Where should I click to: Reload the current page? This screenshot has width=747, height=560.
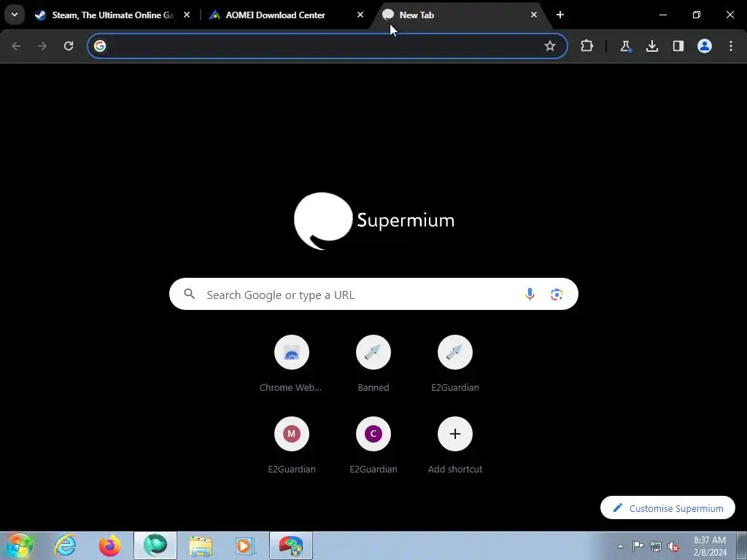click(x=69, y=46)
